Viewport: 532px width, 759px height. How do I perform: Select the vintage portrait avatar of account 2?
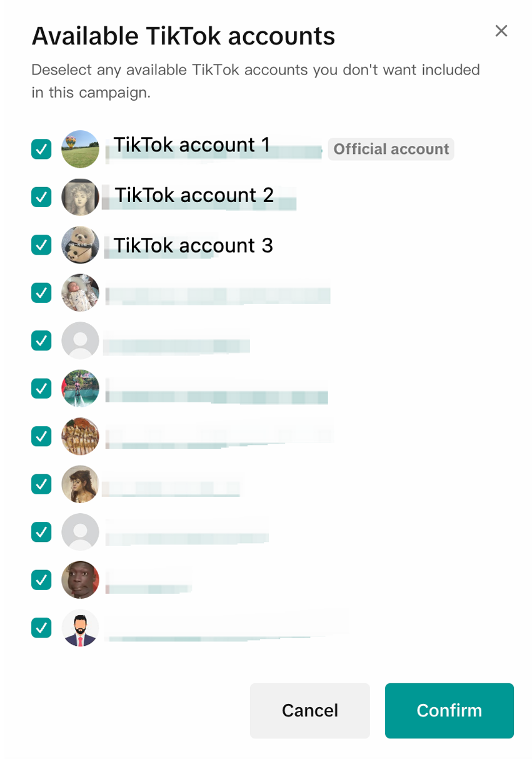(x=80, y=197)
